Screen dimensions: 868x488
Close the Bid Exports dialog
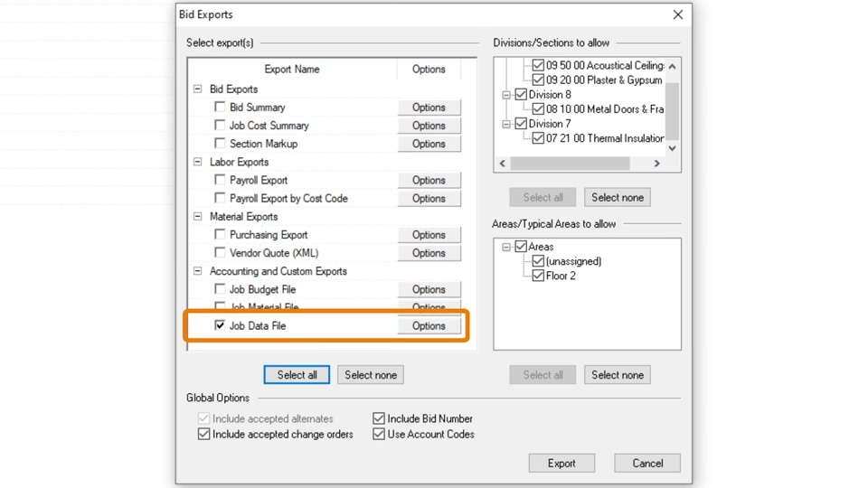pos(677,14)
